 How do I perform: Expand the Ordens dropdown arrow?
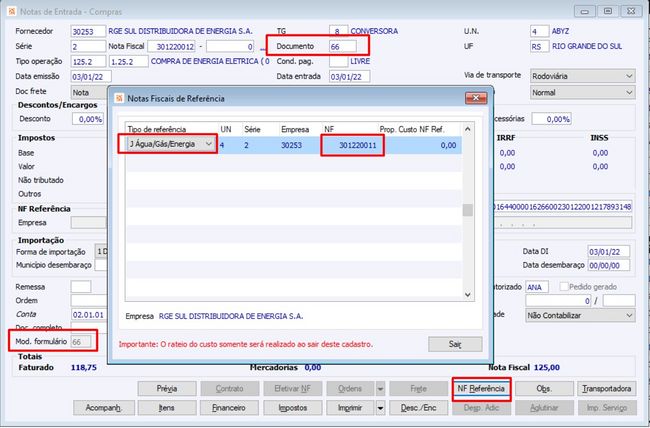tap(380, 389)
